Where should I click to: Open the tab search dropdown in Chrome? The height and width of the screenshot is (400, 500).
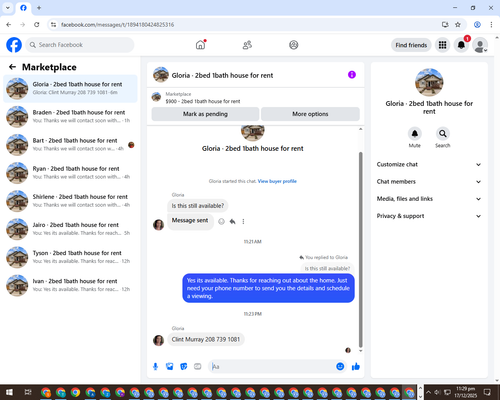coord(8,8)
